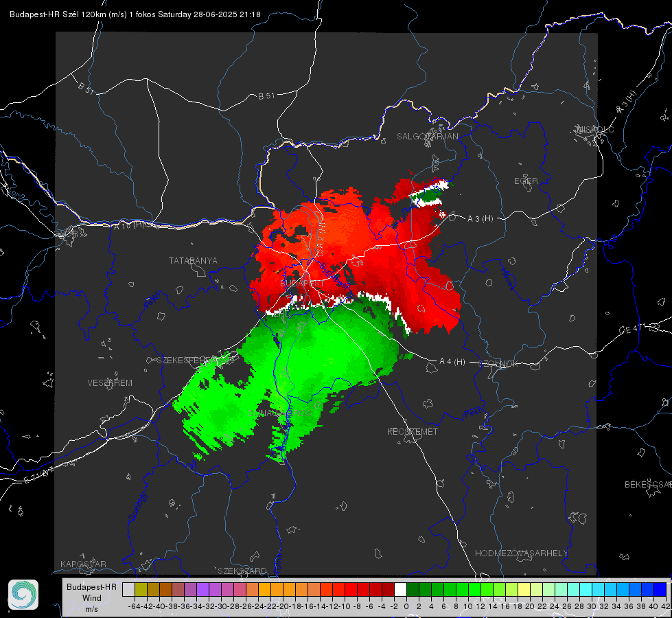This screenshot has width=672, height=618.
Task: Click the 'A 4 (H)' road label
Action: 452,362
